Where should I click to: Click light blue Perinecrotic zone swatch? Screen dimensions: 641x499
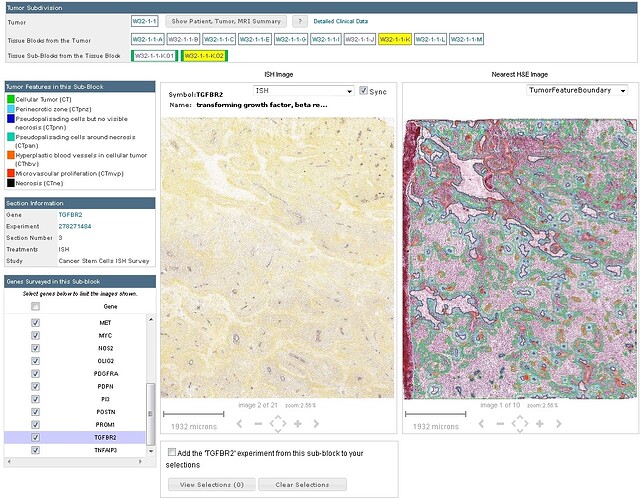click(11, 109)
